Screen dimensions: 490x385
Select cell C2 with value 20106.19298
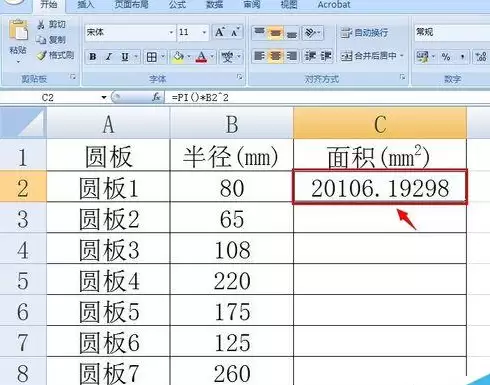380,187
